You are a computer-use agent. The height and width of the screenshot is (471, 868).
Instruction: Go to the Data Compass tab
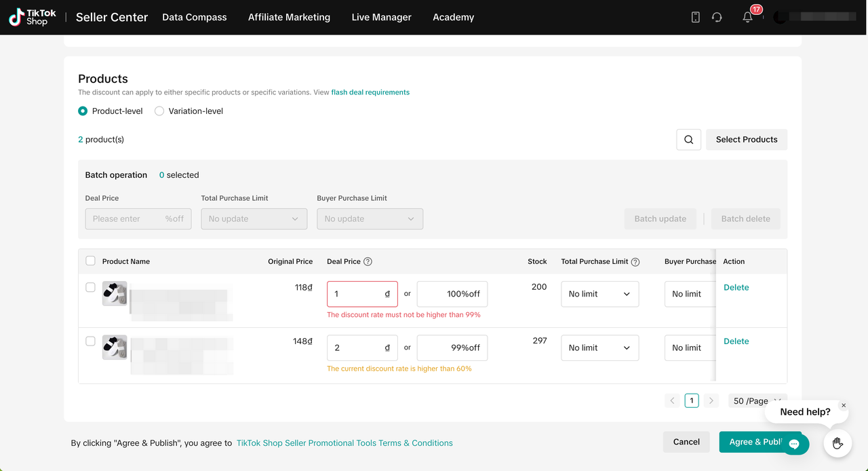coord(195,17)
